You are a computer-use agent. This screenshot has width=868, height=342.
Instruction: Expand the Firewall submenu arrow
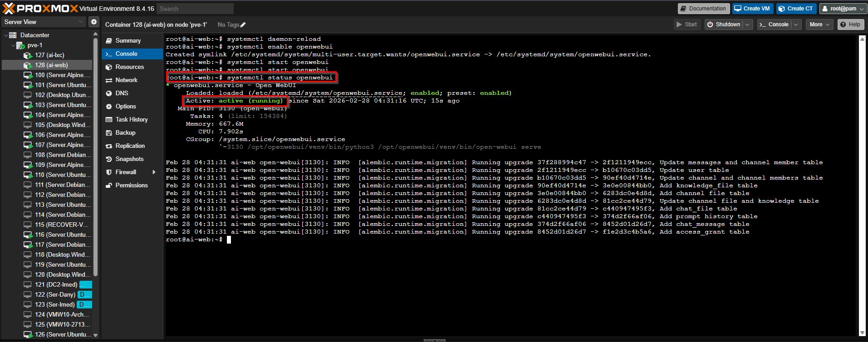154,172
